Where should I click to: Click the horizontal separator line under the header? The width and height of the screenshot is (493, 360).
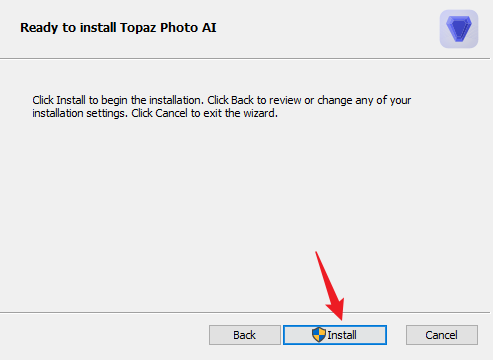click(x=245, y=59)
